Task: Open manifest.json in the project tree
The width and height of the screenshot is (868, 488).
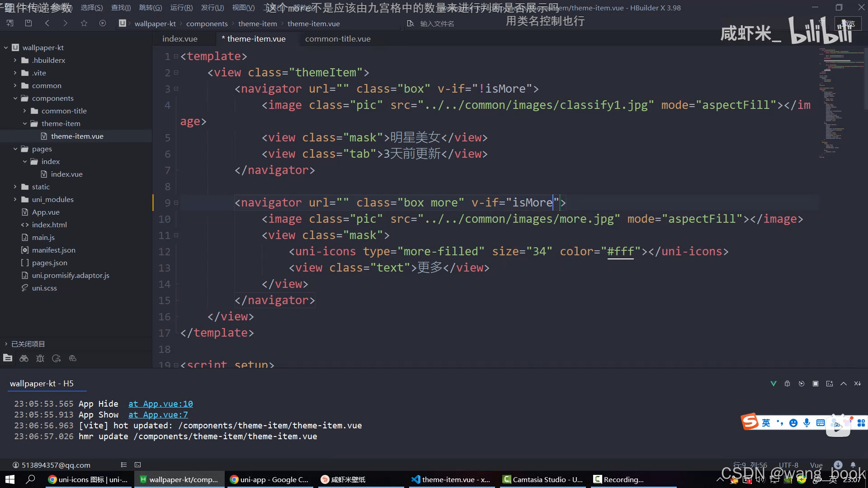Action: [x=53, y=250]
